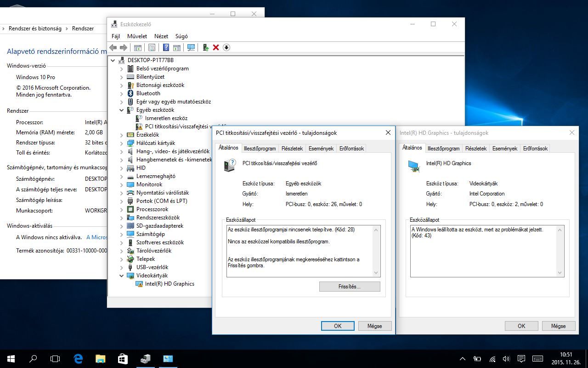588x368 pixels.
Task: Select the Monitorok category icon
Action: 130,184
